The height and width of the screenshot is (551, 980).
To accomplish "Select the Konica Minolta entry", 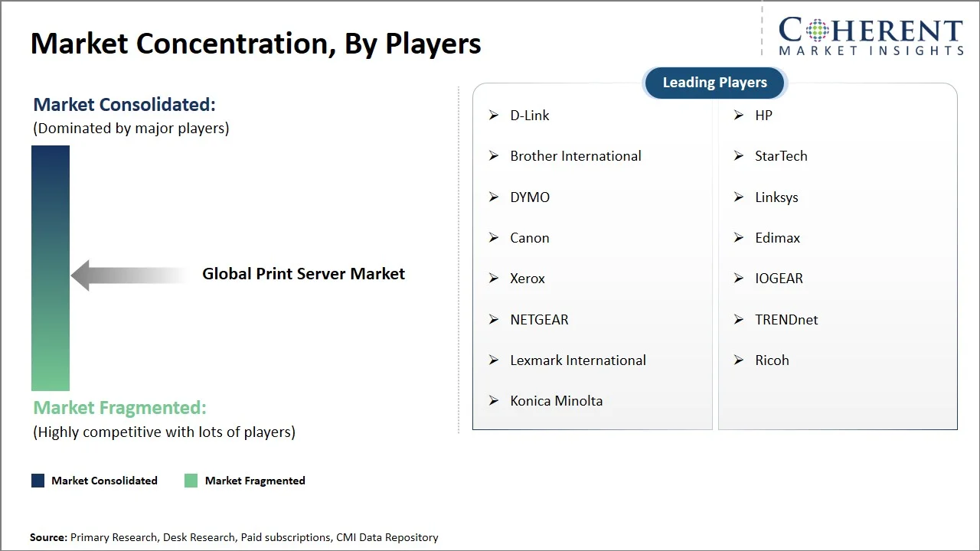I will point(557,401).
